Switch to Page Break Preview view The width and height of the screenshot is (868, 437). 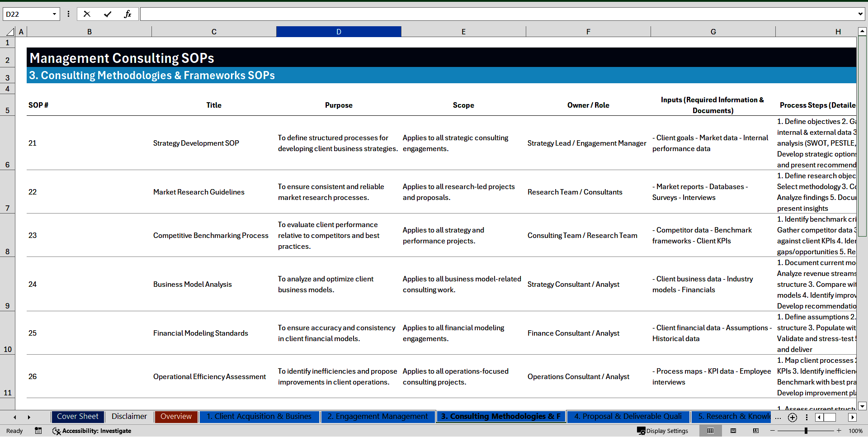[756, 431]
